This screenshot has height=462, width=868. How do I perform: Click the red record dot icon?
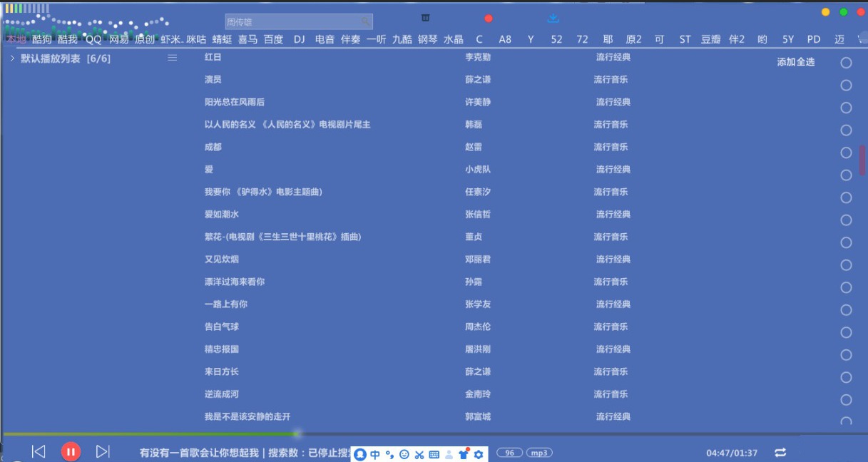489,19
